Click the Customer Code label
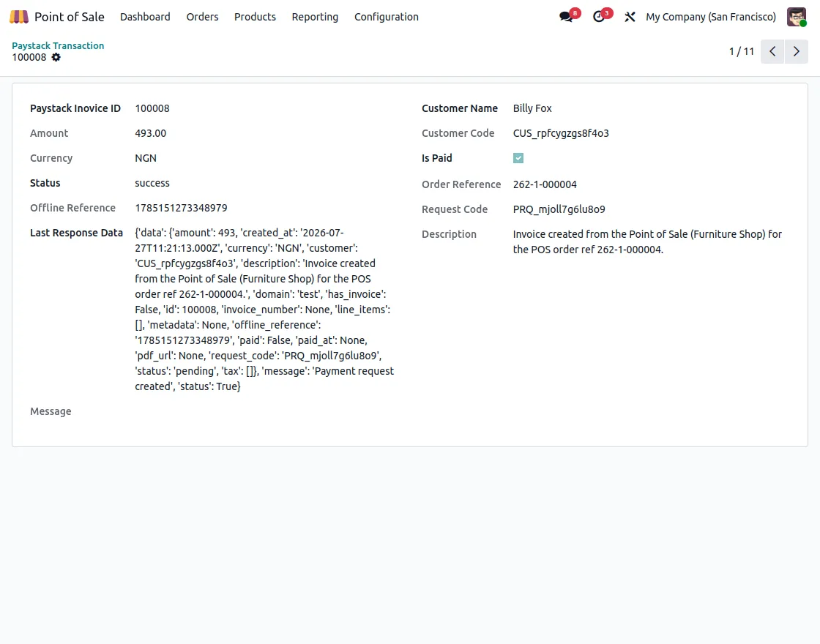820x644 pixels. point(458,133)
